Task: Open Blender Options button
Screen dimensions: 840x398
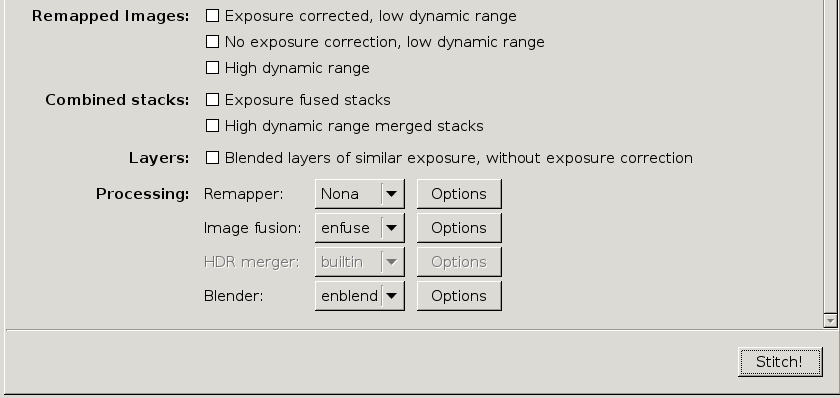Action: pyautogui.click(x=459, y=296)
